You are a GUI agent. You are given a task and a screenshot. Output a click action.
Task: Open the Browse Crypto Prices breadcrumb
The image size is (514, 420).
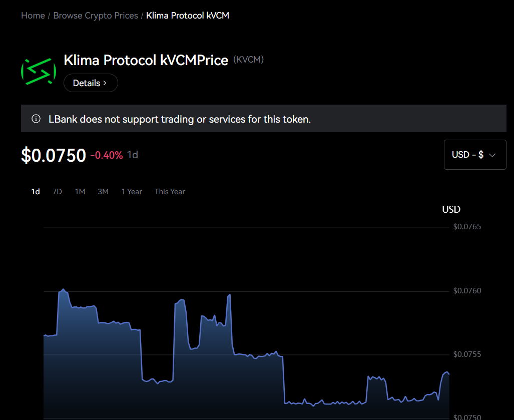pyautogui.click(x=96, y=16)
